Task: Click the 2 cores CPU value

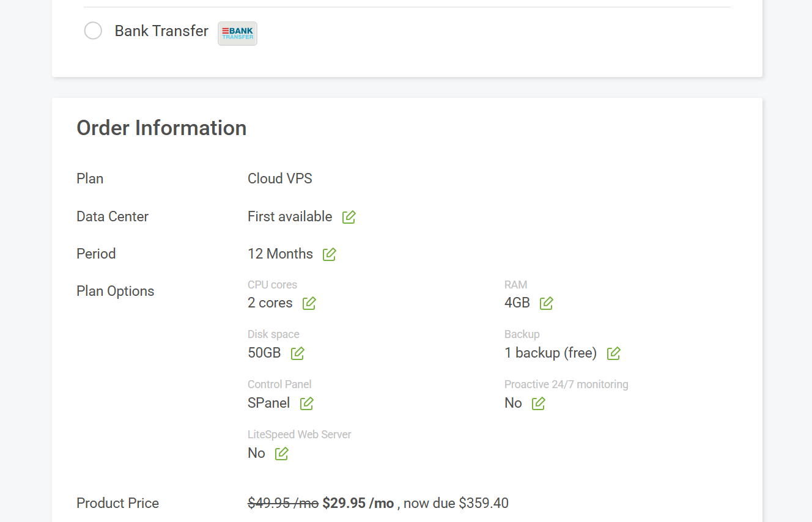Action: click(x=270, y=303)
